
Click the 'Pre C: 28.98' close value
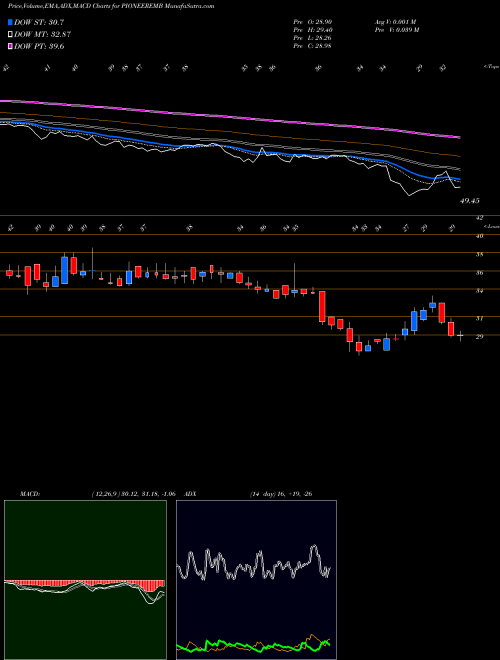click(x=313, y=46)
